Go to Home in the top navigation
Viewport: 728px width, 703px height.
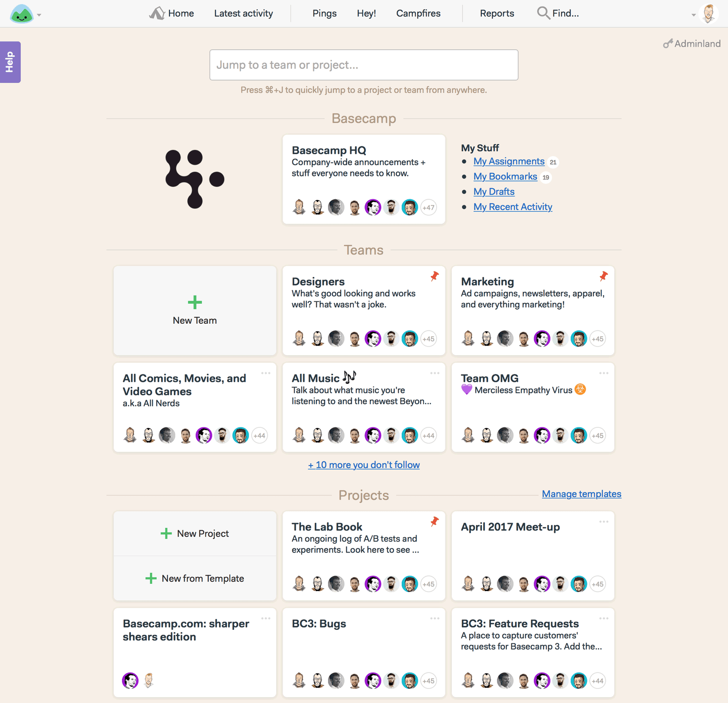[x=181, y=14]
